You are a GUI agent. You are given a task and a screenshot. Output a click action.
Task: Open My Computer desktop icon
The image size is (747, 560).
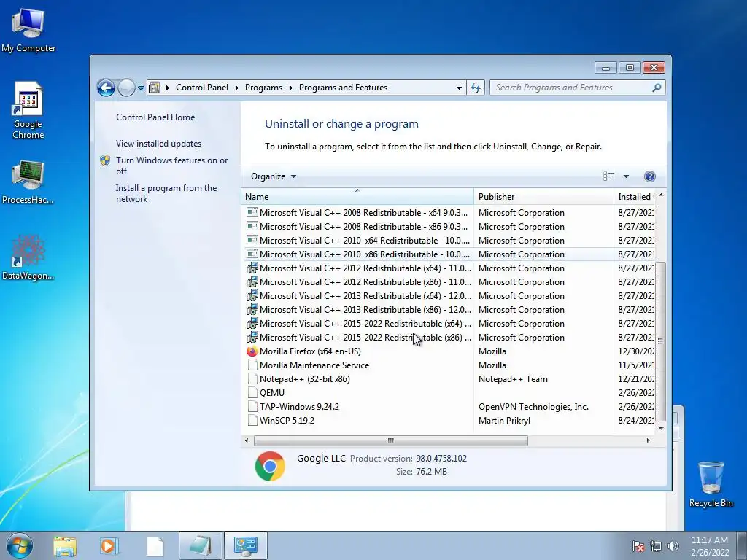tap(28, 29)
